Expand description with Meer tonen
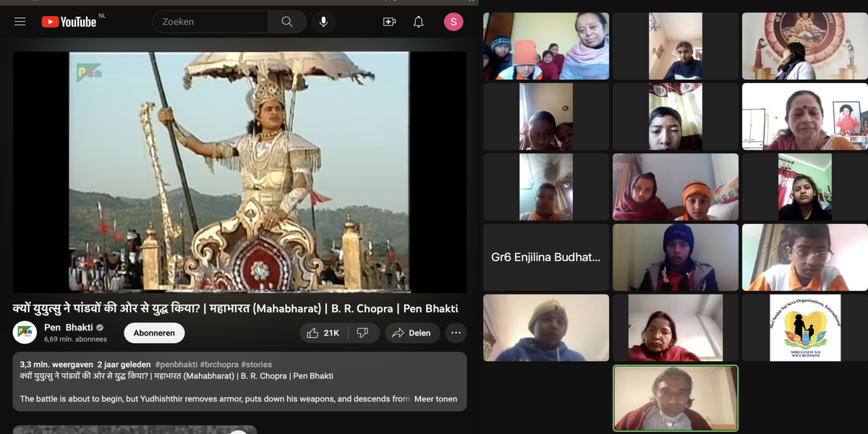Image resolution: width=868 pixels, height=434 pixels. tap(436, 399)
